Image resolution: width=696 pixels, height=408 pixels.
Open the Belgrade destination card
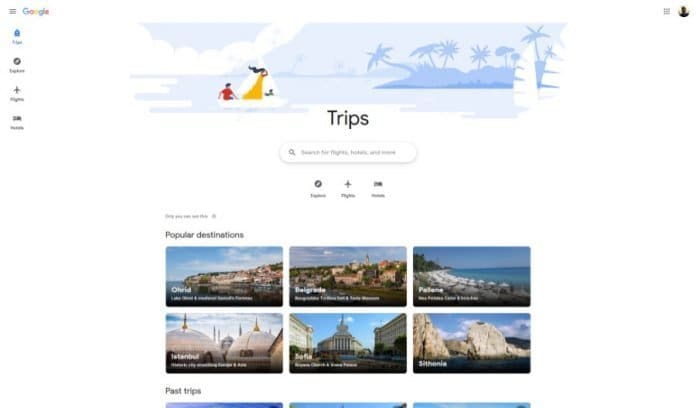(348, 277)
